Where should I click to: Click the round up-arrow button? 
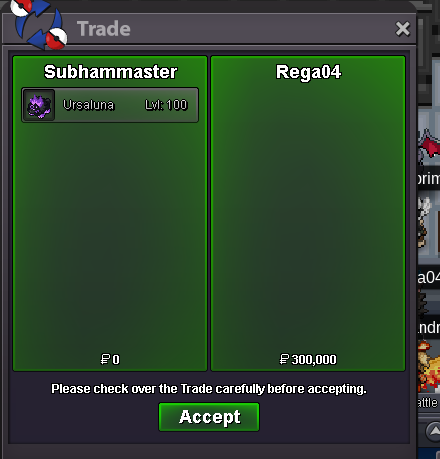pos(433,432)
